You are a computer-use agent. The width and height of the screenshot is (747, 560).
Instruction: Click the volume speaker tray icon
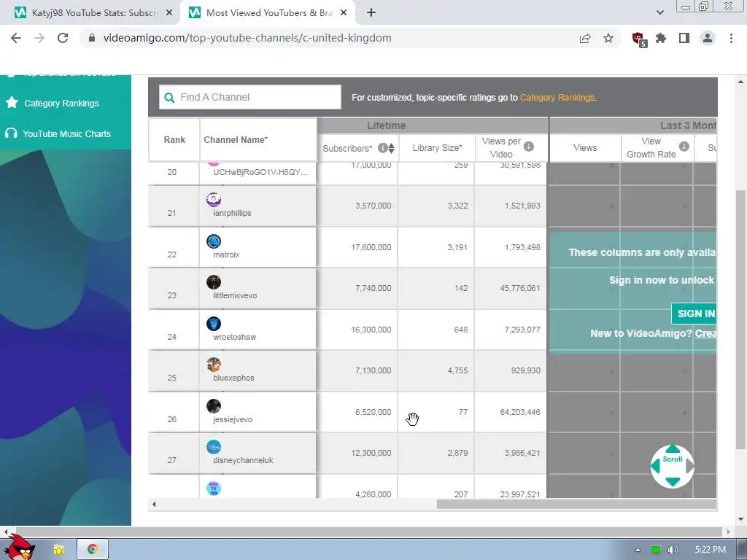(x=673, y=550)
